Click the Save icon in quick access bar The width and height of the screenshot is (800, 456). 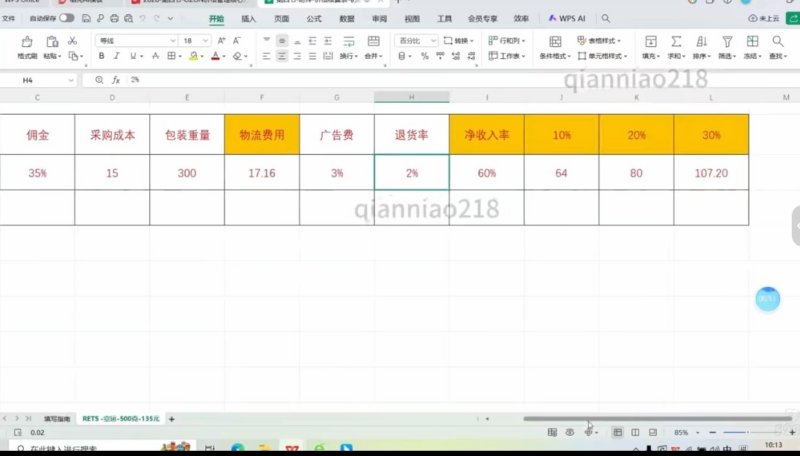point(86,18)
